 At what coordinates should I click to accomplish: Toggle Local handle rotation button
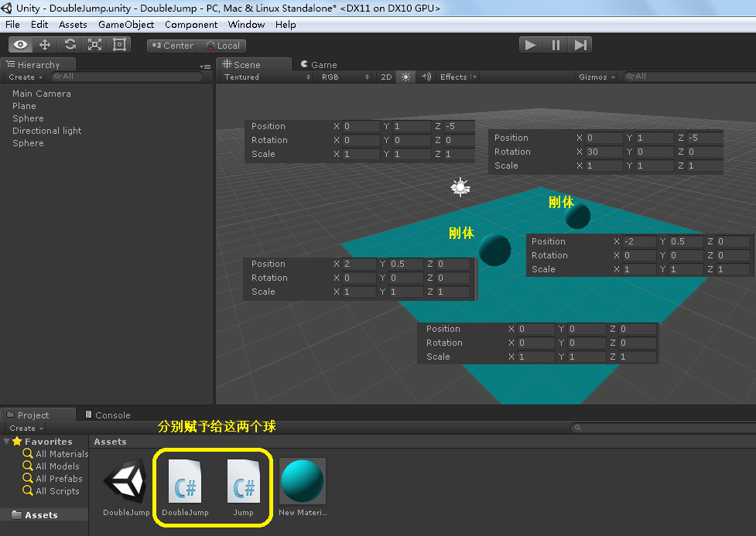point(222,46)
